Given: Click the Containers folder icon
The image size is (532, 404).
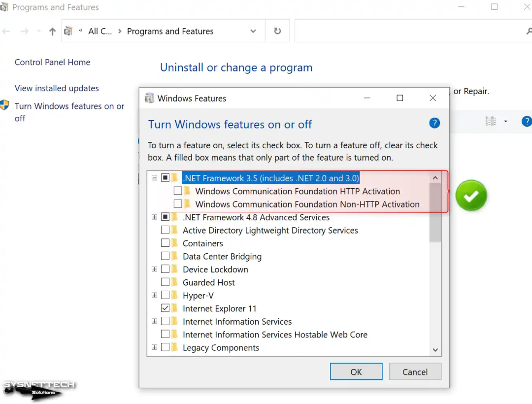Looking at the screenshot, I should tap(175, 243).
